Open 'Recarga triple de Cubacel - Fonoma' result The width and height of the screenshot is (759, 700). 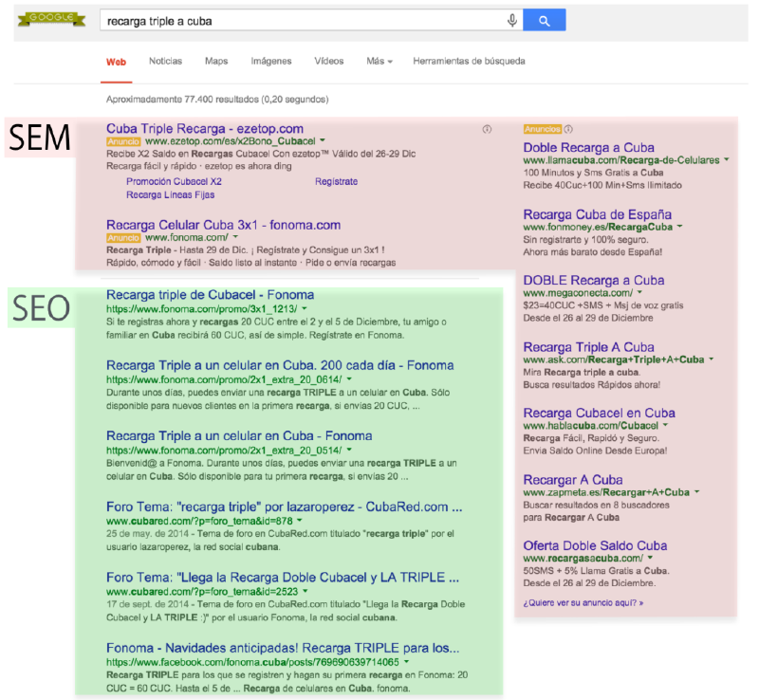click(x=210, y=295)
